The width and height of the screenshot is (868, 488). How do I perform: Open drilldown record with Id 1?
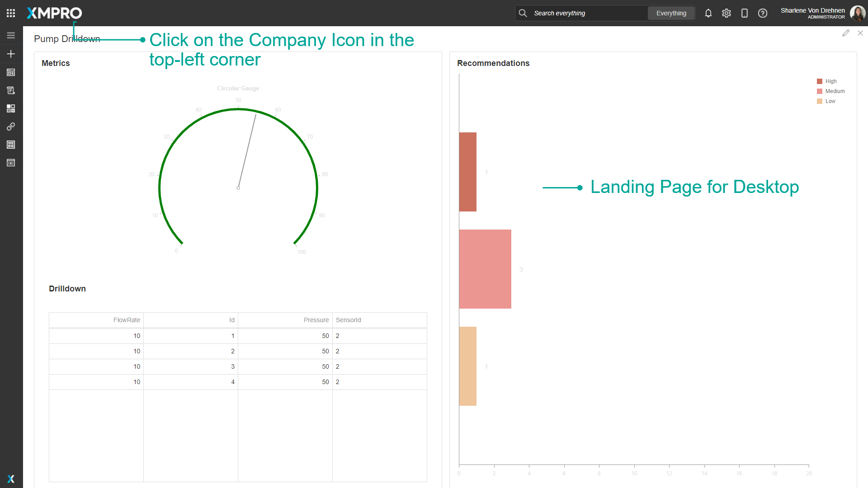[x=233, y=336]
